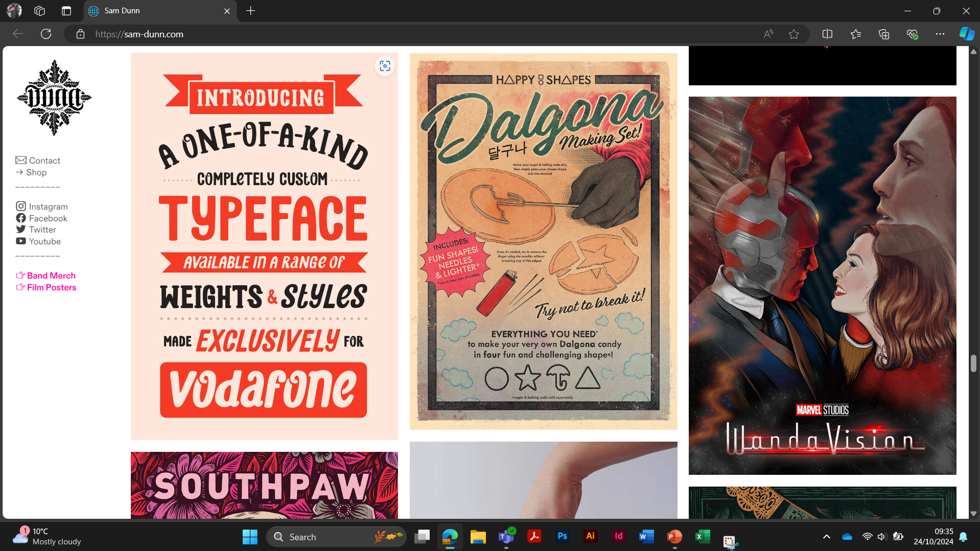Open the Vodafone typeface poster
The height and width of the screenshot is (551, 980).
tap(264, 246)
